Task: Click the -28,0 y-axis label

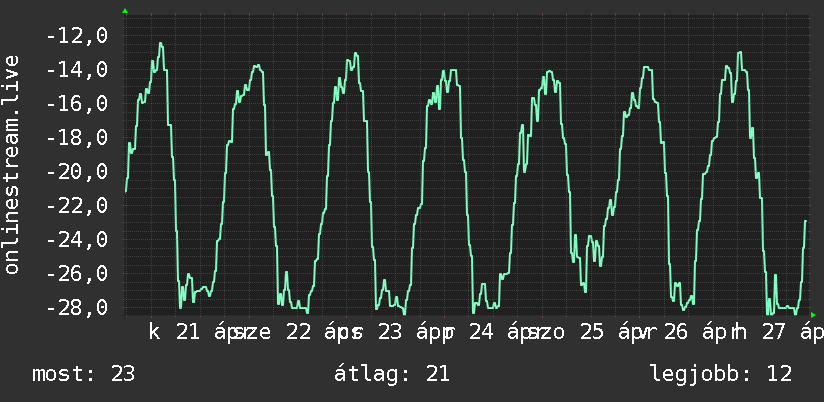Action: (x=77, y=307)
